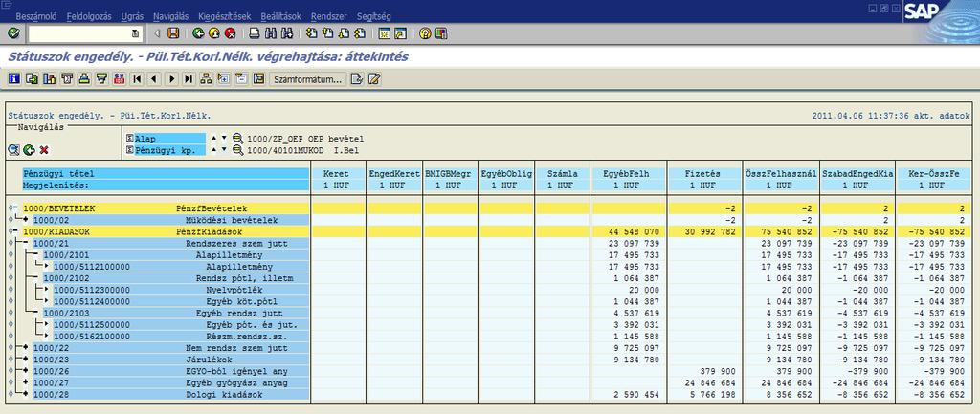
Task: Click the green checkmark Enter icon
Action: point(13,33)
